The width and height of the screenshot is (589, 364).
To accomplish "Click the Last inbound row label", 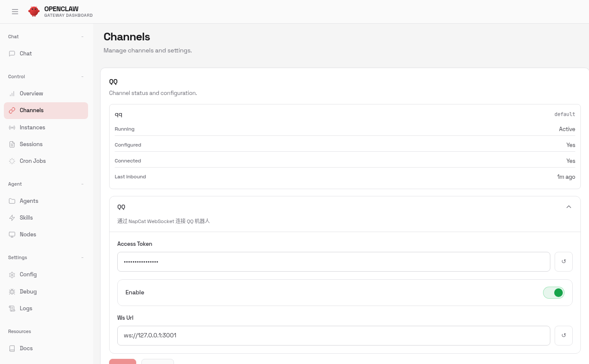I will [x=130, y=177].
